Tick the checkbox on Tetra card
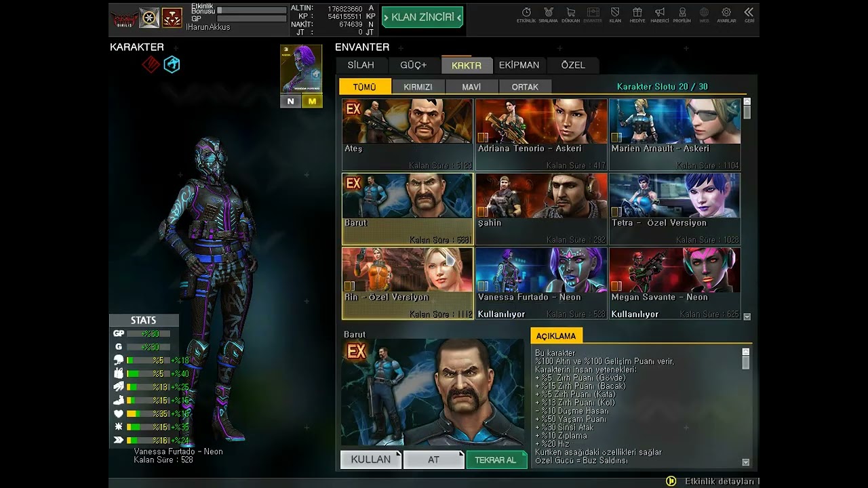The height and width of the screenshot is (488, 868). pyautogui.click(x=616, y=212)
